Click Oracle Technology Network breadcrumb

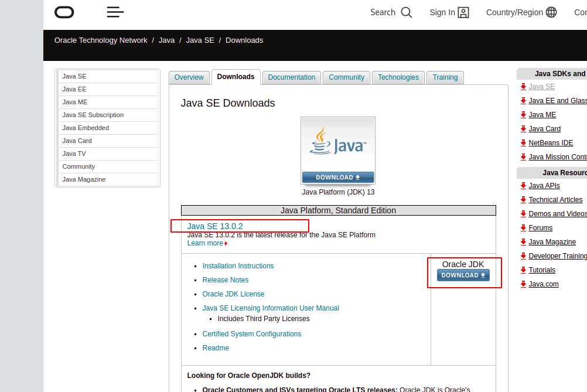tap(101, 40)
